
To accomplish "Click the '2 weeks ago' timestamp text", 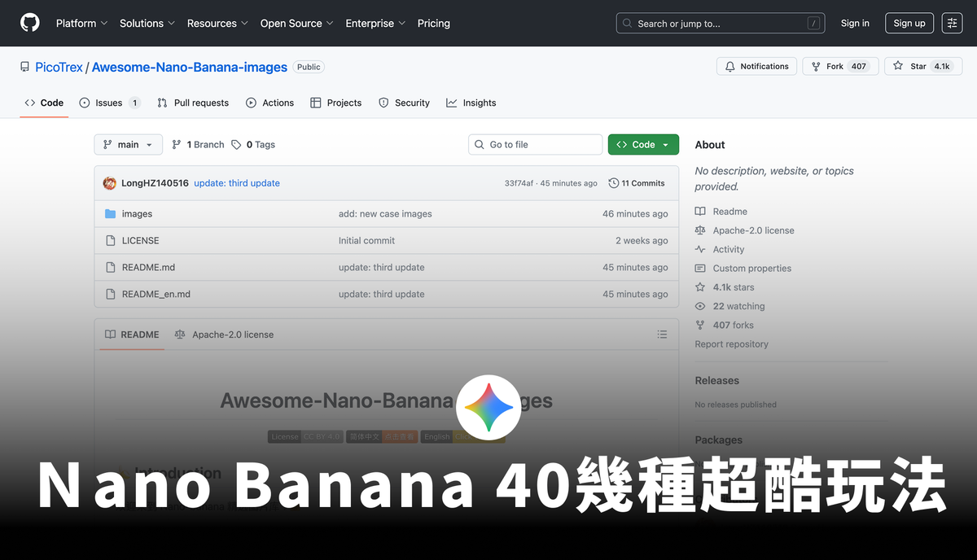I will pos(642,241).
